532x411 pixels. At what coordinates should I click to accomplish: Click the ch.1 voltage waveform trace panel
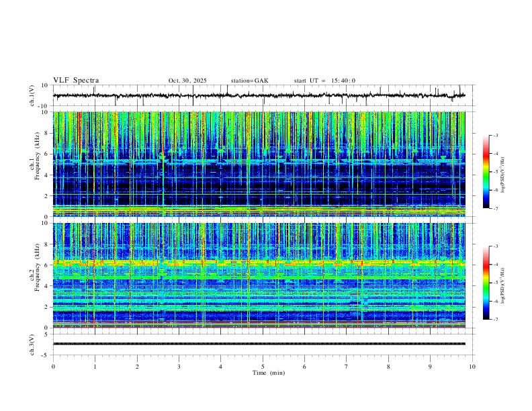264,95
